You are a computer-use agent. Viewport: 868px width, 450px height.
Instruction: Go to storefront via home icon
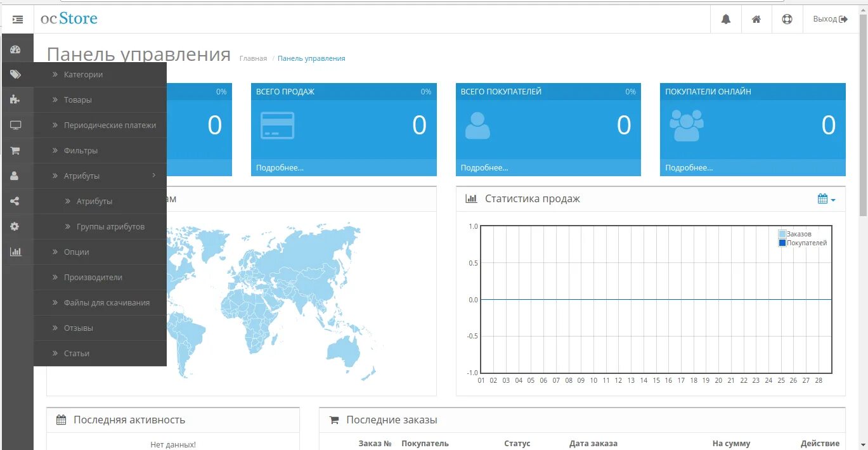(756, 20)
